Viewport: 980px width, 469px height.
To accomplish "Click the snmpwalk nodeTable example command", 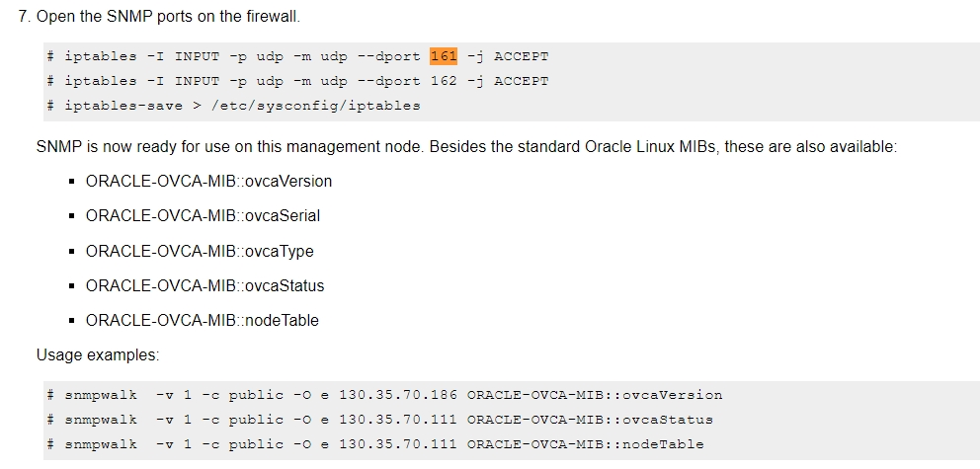I will (375, 444).
